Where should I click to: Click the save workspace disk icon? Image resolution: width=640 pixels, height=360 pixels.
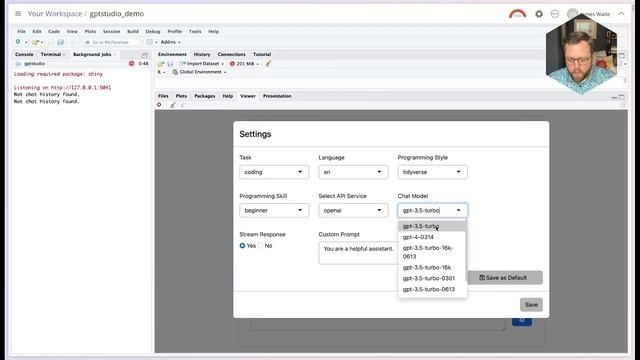(x=170, y=64)
